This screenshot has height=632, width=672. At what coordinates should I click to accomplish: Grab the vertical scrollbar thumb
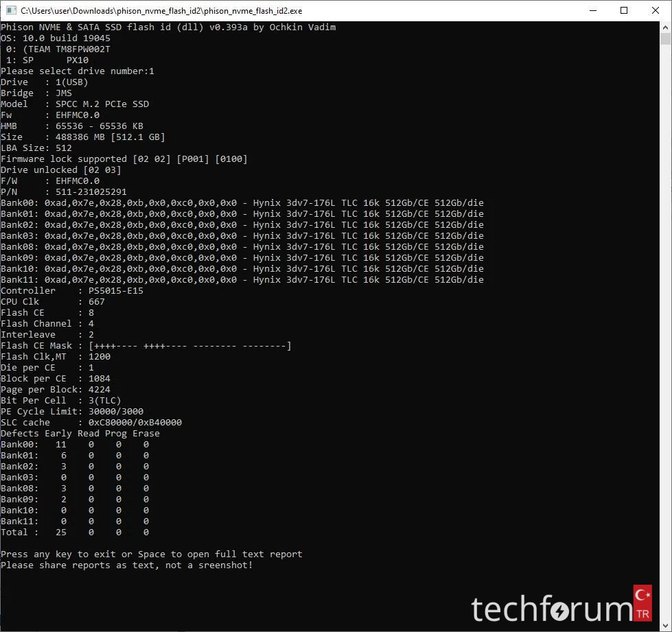click(665, 38)
